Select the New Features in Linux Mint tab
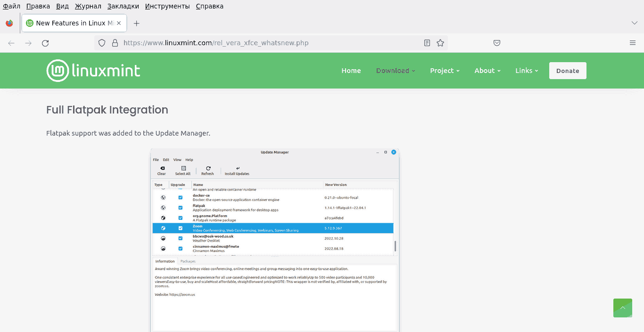Screen dimensions: 644x332 [x=74, y=23]
